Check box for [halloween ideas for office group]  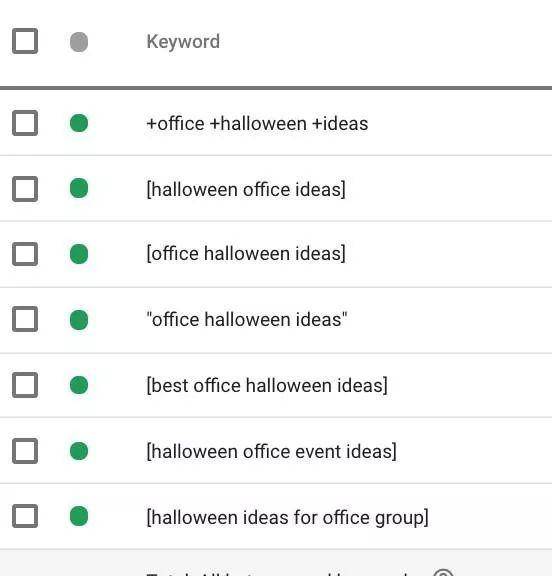coord(25,516)
